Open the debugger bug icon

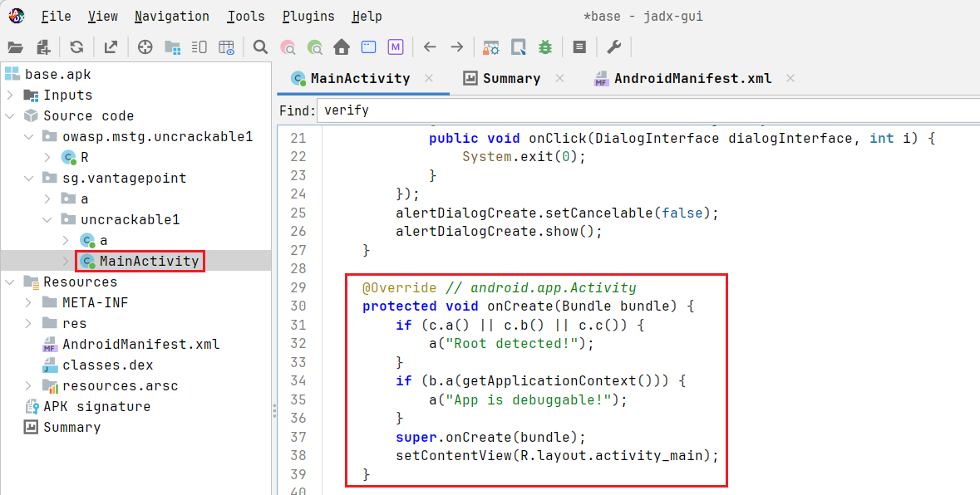[545, 47]
